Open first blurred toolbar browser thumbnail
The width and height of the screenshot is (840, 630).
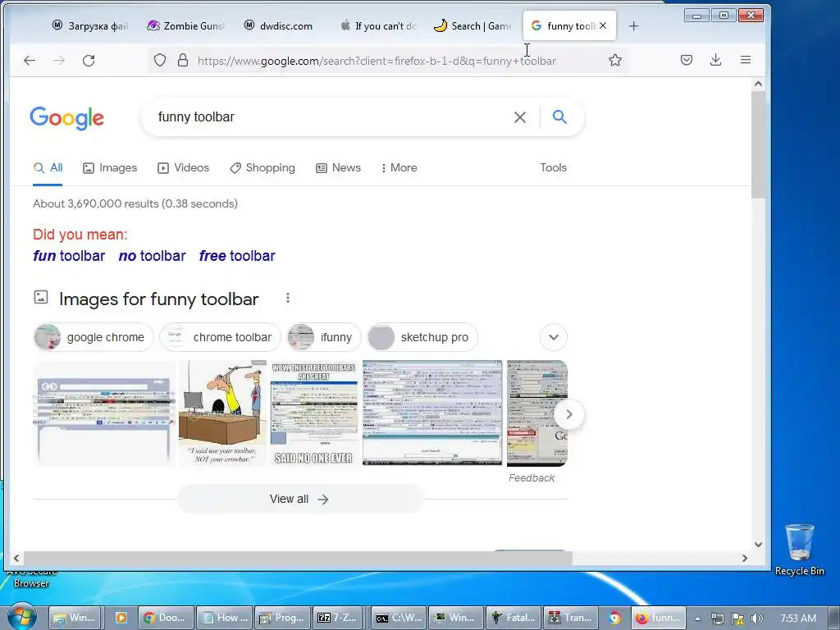pyautogui.click(x=104, y=413)
